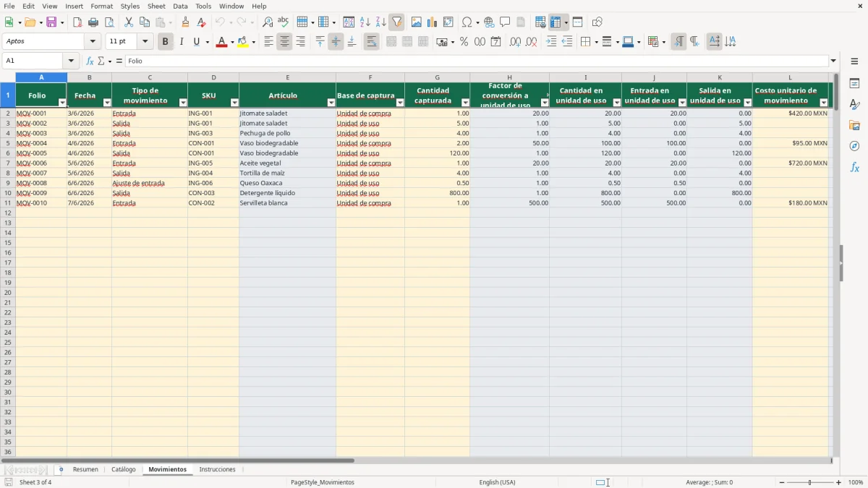Click into the formula input line
The image size is (868, 488).
pyautogui.click(x=476, y=61)
